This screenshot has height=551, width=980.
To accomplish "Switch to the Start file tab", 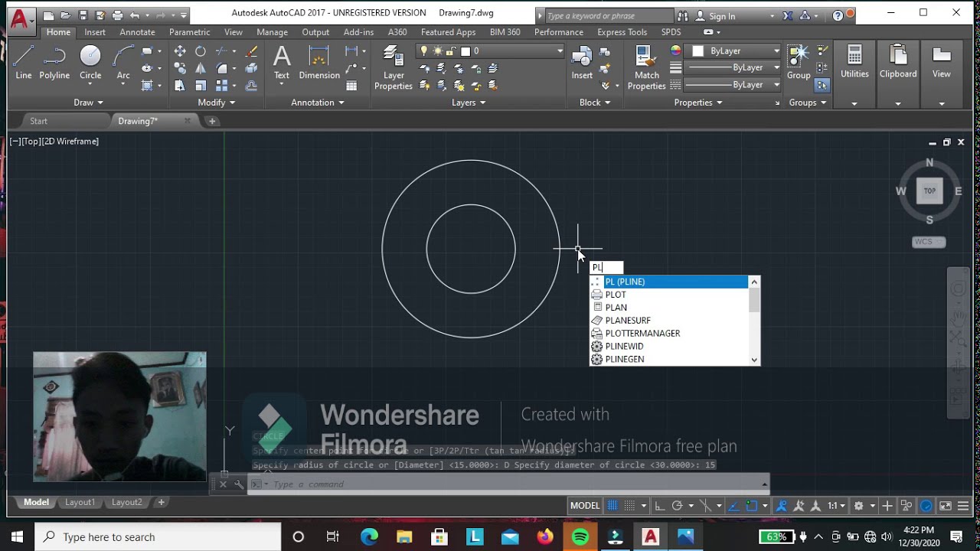I will [38, 121].
